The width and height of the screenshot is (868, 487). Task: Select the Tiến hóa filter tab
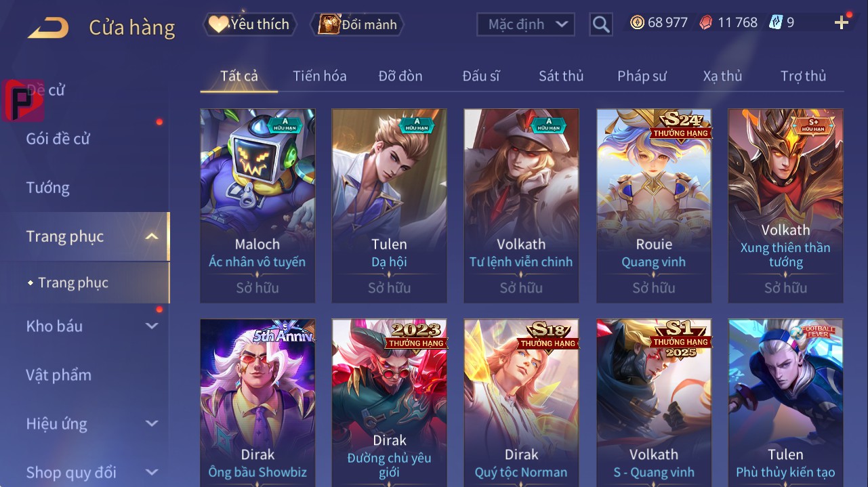tap(319, 76)
